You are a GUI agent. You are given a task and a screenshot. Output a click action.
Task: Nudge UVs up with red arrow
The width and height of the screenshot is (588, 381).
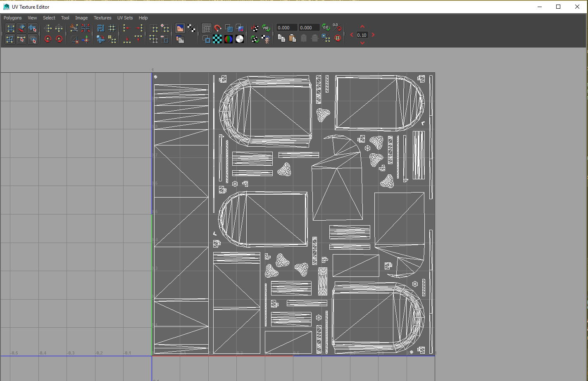(362, 26)
